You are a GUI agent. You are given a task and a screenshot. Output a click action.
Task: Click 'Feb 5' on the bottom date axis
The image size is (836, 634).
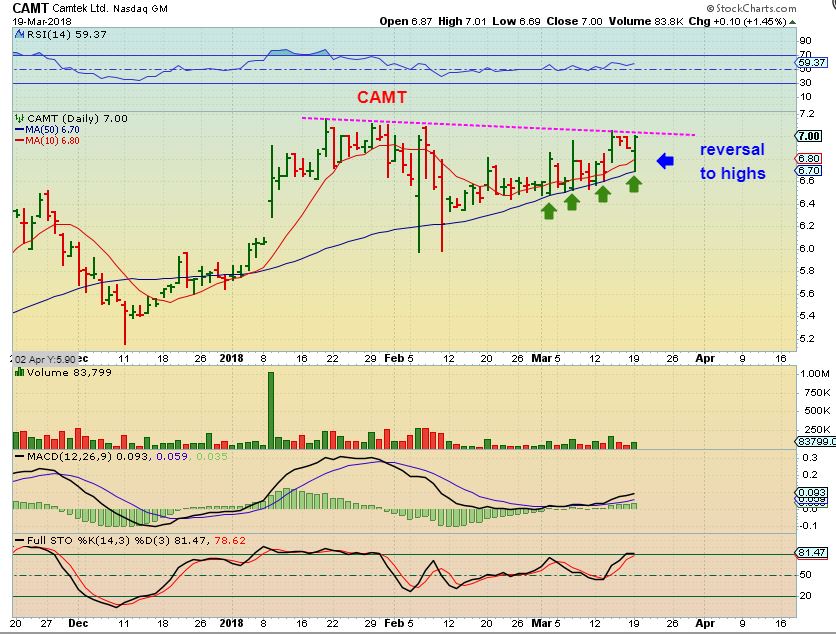click(x=399, y=623)
